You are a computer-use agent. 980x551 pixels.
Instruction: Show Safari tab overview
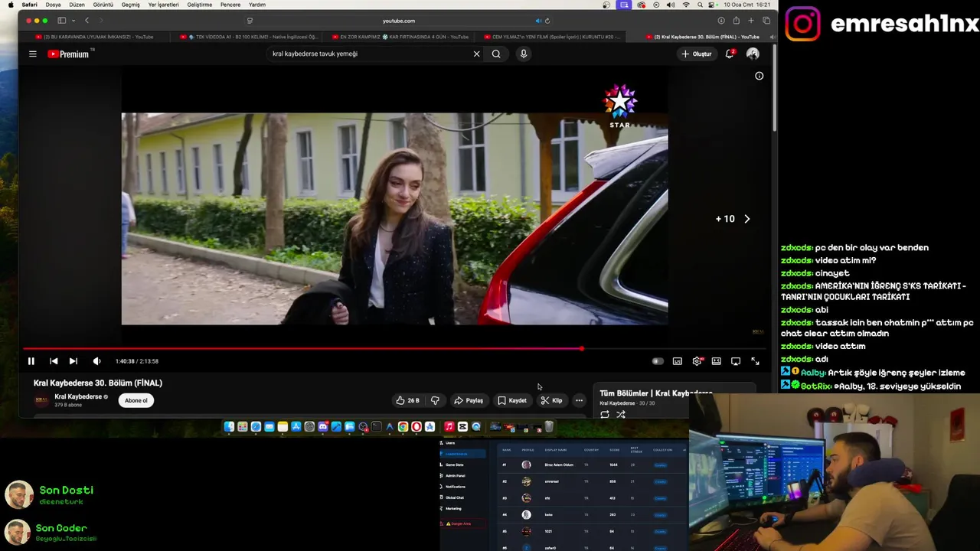[x=766, y=21]
